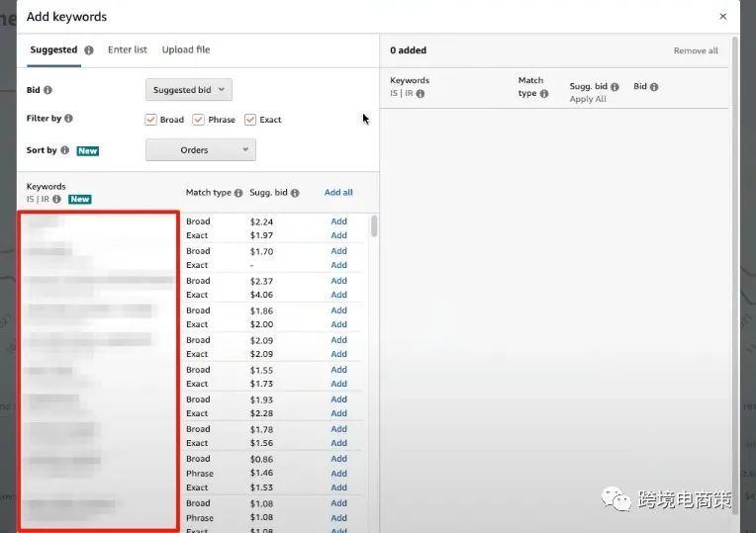Add the Broad keyword with $2.37 bid
756x533 pixels.
339,281
